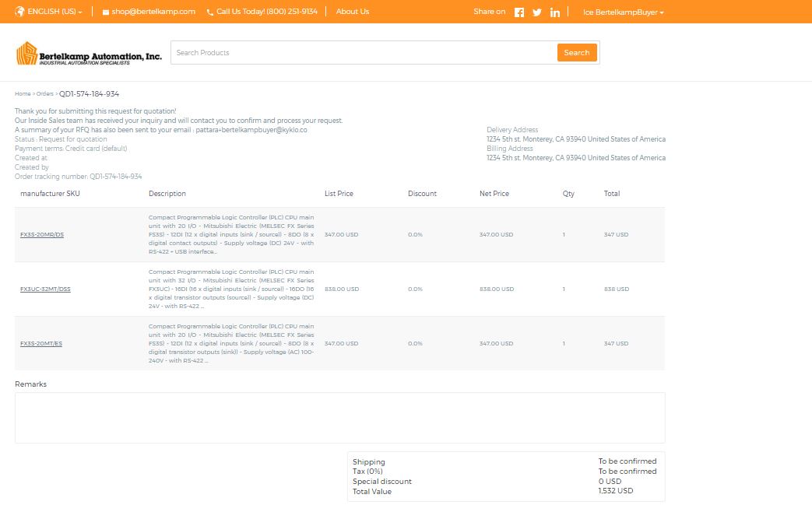Click the envelope email icon
This screenshot has height=526, width=812.
[x=106, y=12]
